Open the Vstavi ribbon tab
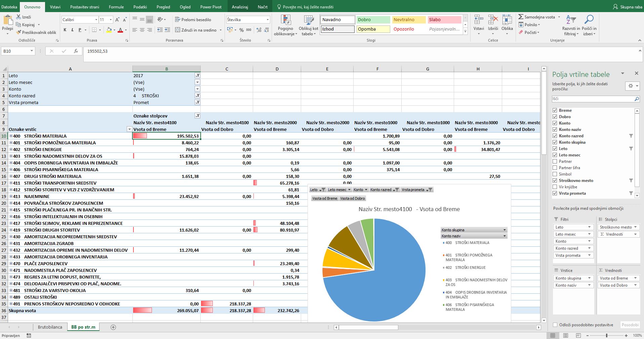 click(55, 7)
